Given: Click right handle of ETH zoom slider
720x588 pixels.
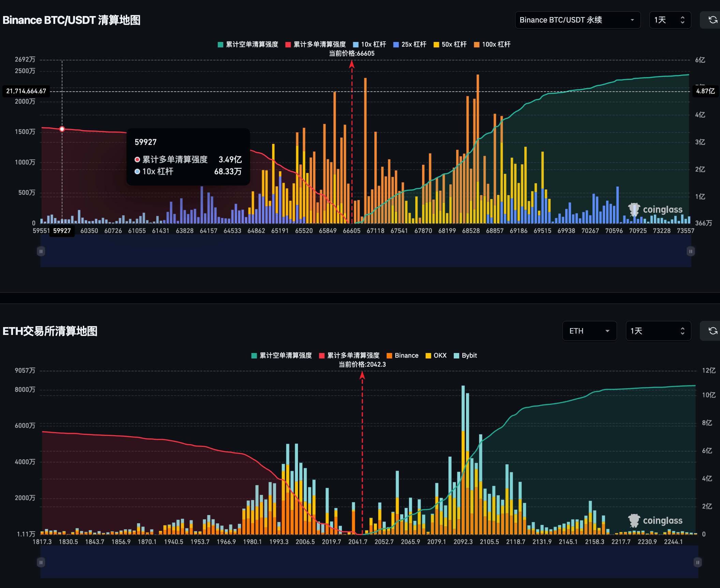Looking at the screenshot, I should pos(697,562).
